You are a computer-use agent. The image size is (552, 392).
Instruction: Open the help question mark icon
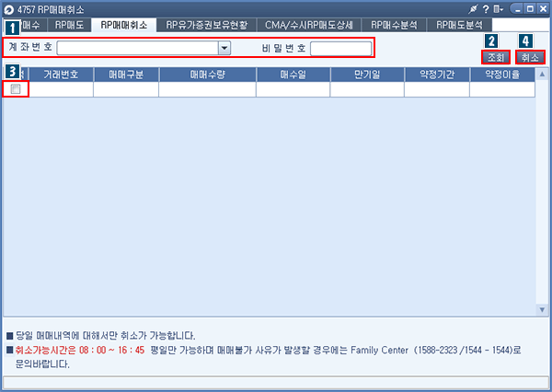(x=486, y=9)
